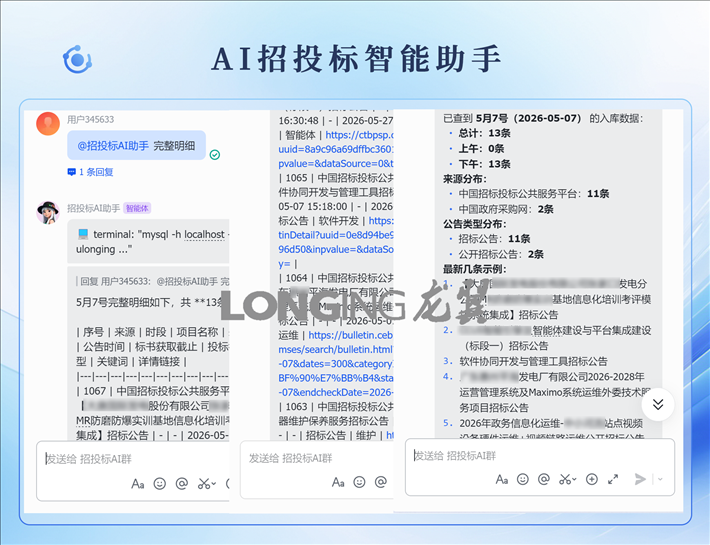Click the 1063 row in the middle panel

(336, 406)
